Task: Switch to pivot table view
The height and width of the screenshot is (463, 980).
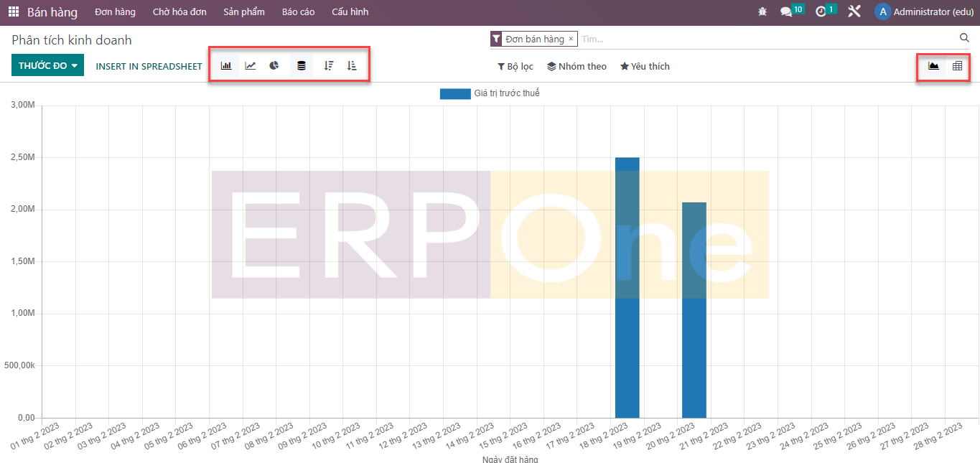Action: [x=957, y=66]
